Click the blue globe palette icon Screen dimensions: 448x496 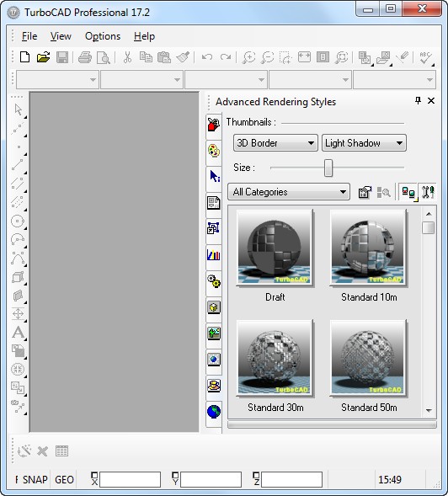click(214, 412)
